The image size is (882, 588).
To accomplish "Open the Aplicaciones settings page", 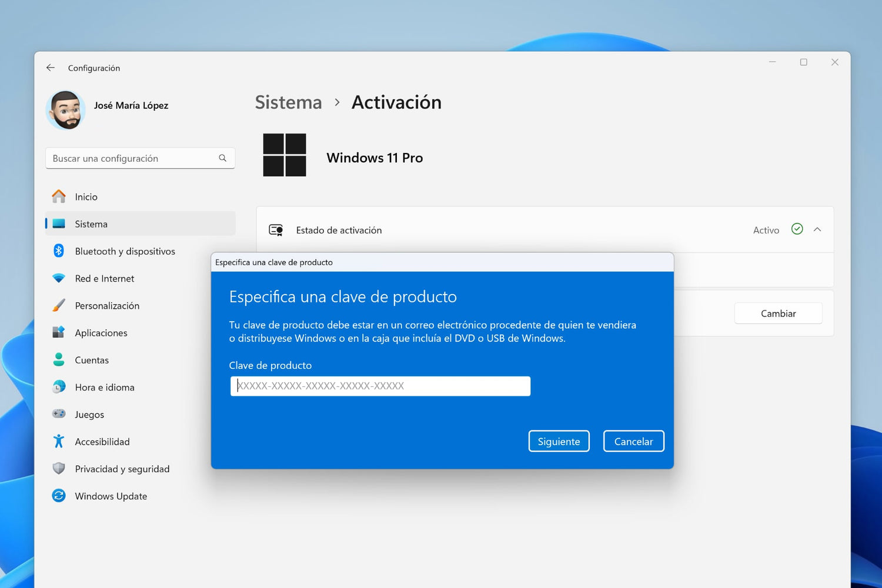I will (101, 333).
